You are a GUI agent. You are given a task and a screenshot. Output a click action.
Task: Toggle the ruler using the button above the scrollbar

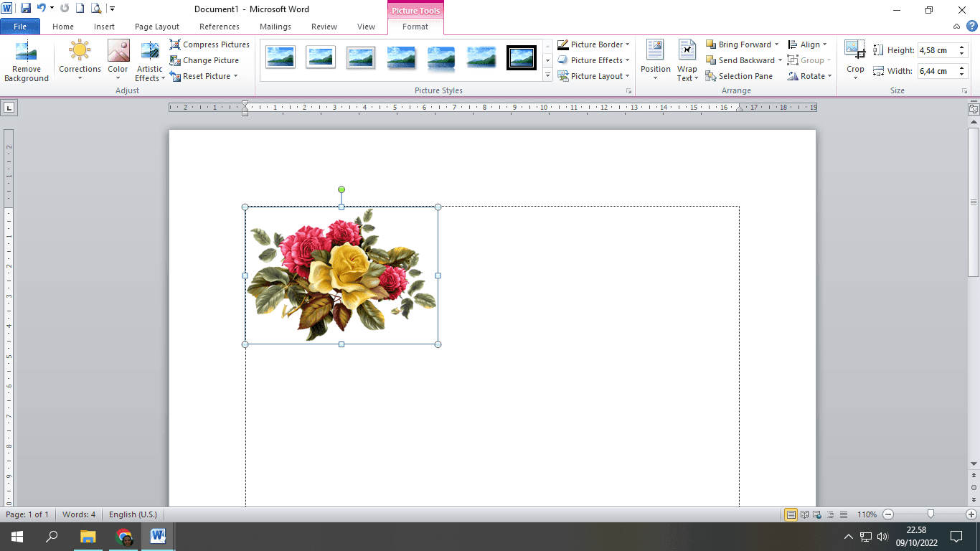pyautogui.click(x=974, y=110)
